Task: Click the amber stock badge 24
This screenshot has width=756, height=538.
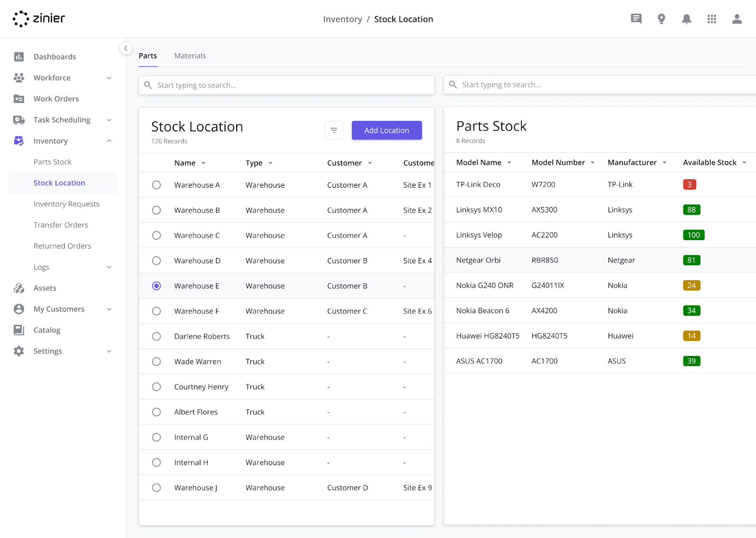Action: pyautogui.click(x=691, y=286)
